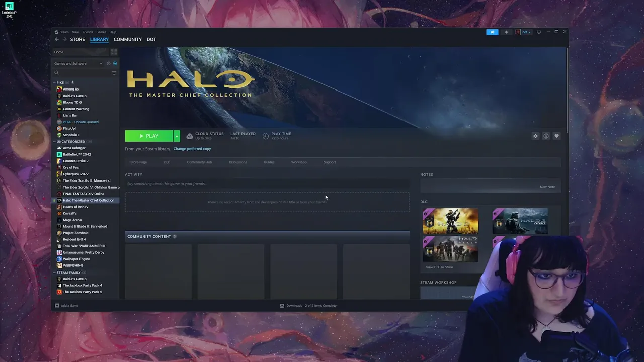Go forward with the right arrow
The height and width of the screenshot is (362, 644).
(x=64, y=39)
